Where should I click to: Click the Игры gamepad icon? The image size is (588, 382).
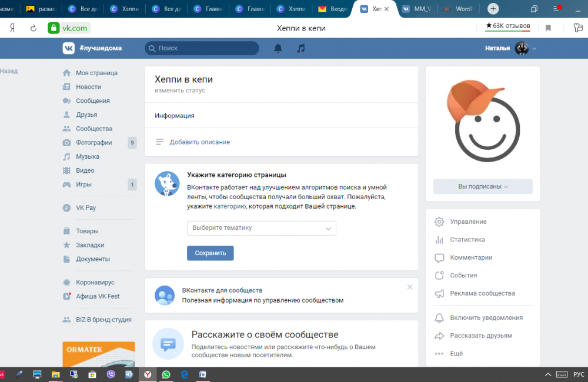(x=66, y=185)
